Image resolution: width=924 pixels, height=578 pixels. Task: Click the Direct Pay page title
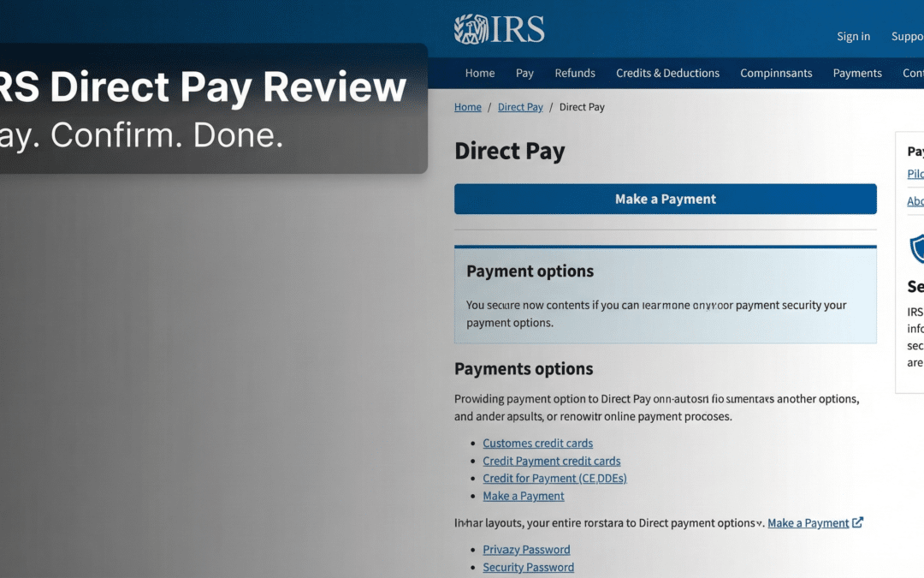point(509,151)
